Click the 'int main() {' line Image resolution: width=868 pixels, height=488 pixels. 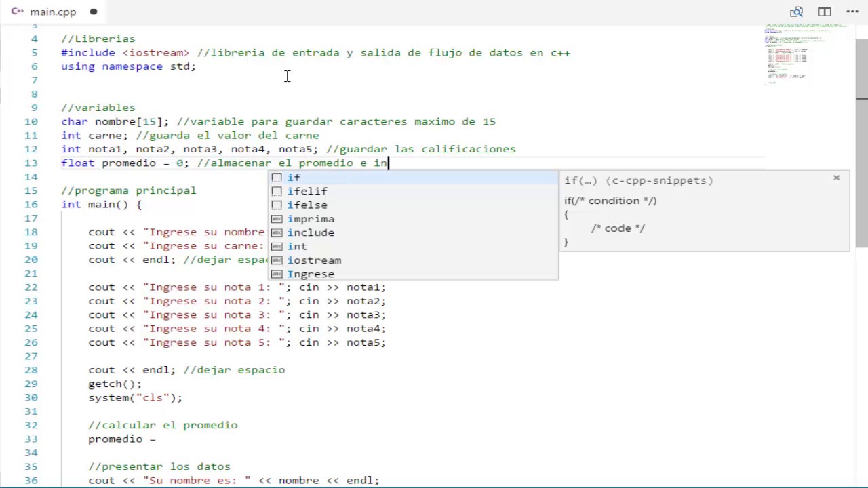[x=102, y=204]
